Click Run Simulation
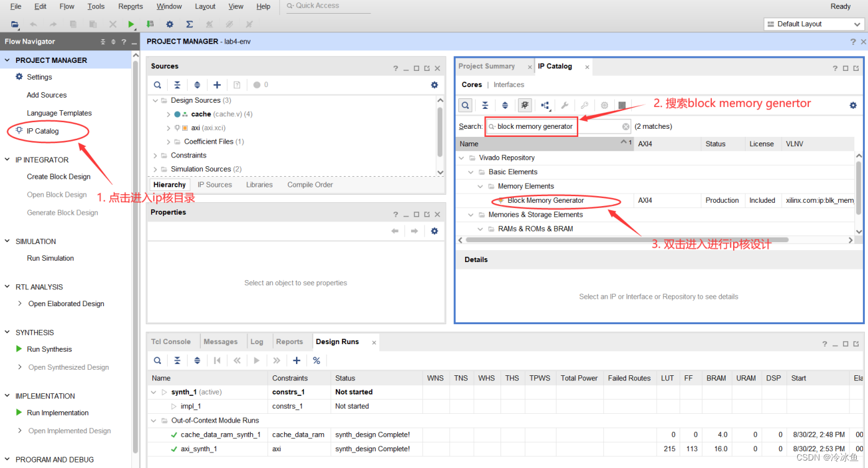868x468 pixels. (x=50, y=258)
